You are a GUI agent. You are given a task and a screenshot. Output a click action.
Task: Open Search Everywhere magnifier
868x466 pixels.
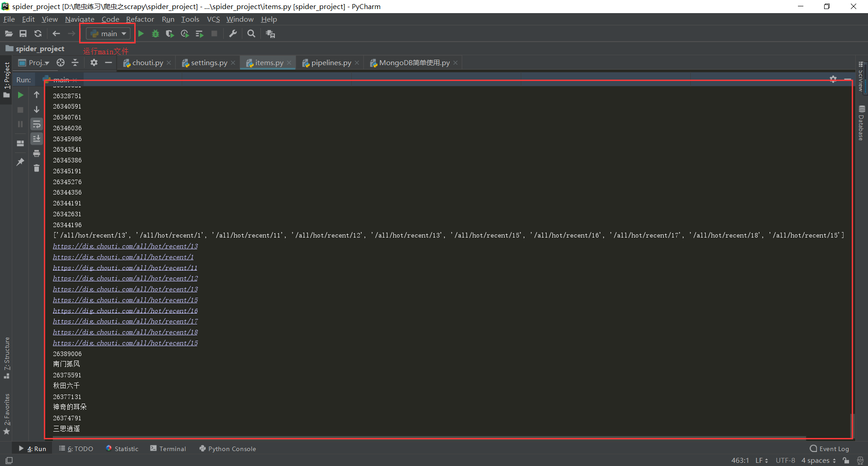[251, 33]
